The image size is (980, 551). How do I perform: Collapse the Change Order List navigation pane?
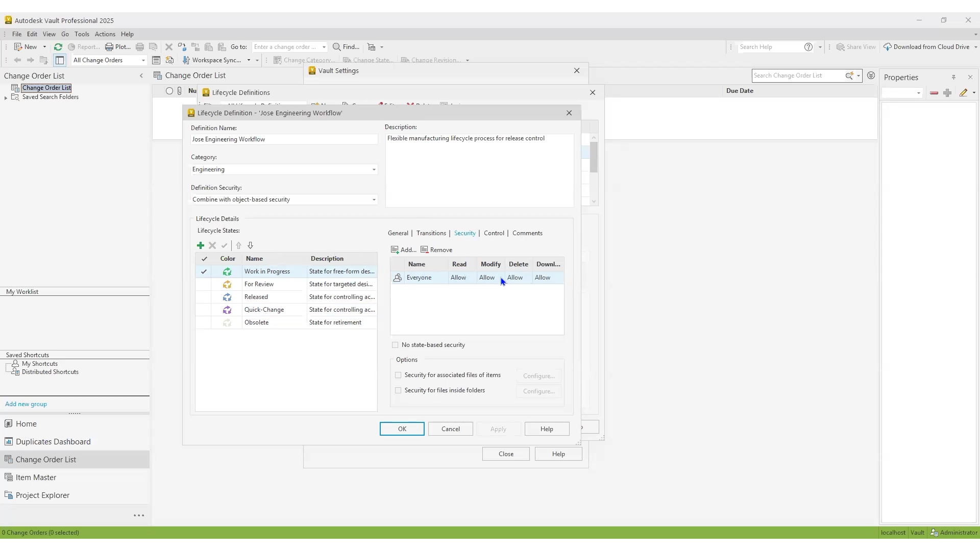141,76
